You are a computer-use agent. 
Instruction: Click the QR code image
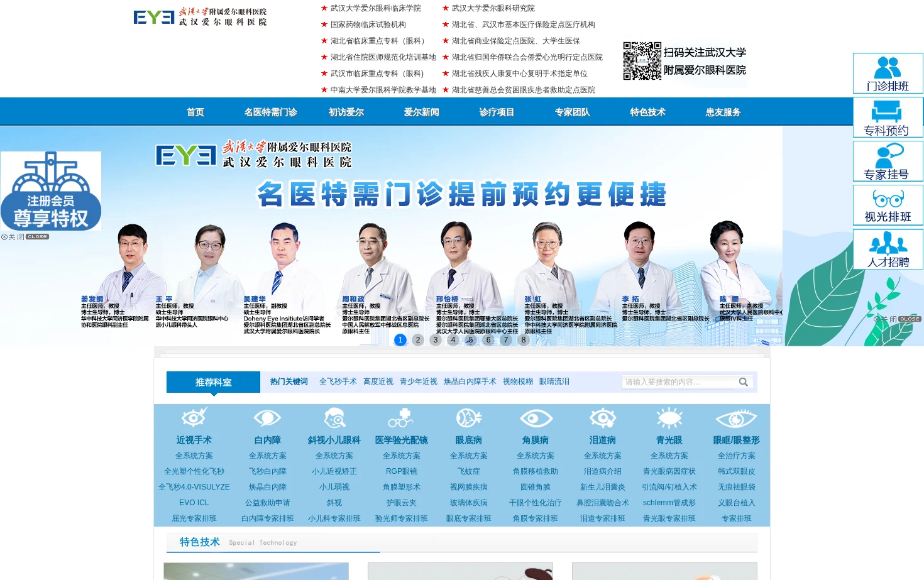click(642, 61)
